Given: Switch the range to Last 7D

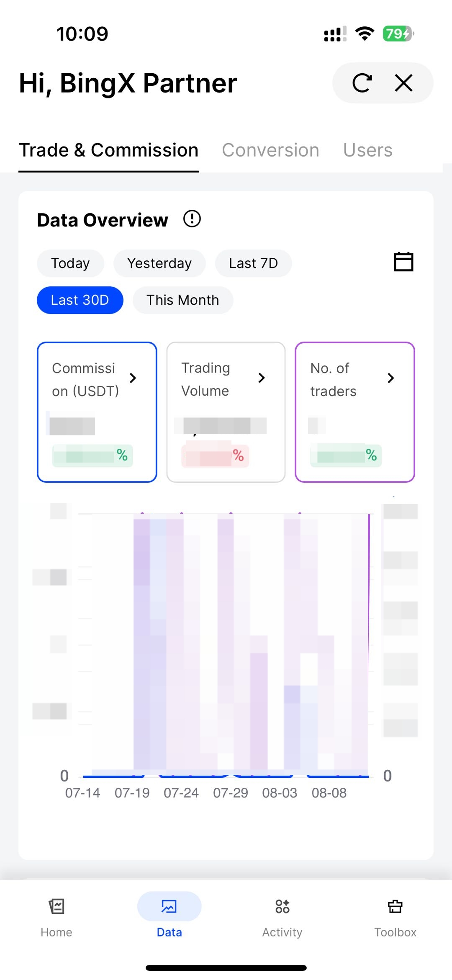Looking at the screenshot, I should coord(253,263).
